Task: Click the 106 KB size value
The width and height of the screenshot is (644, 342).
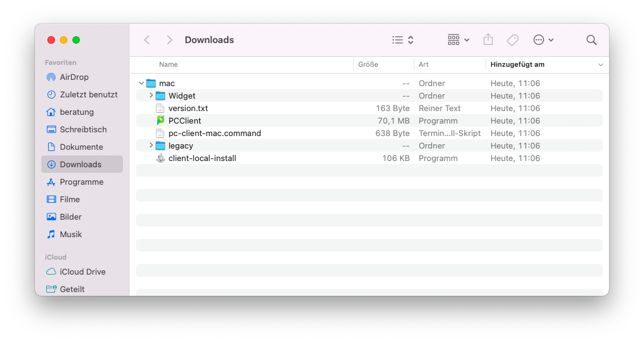Action: coord(396,159)
